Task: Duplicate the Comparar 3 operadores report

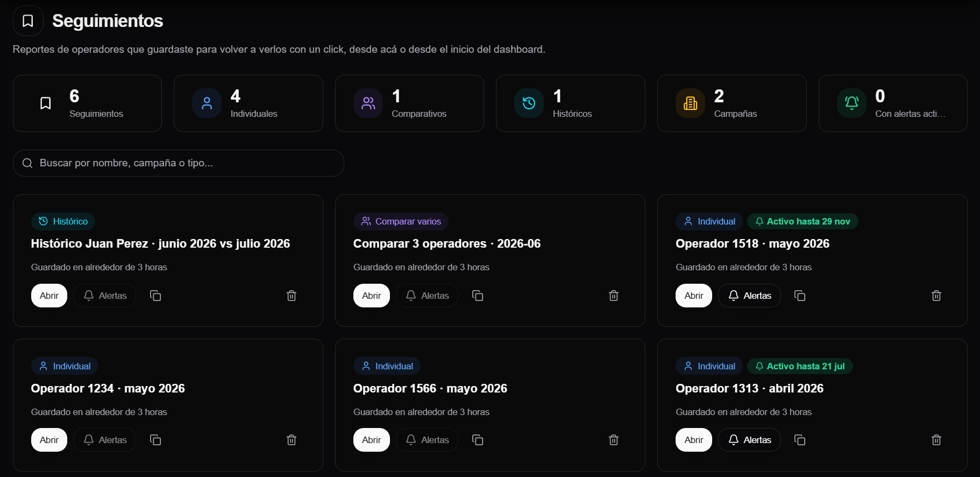Action: (x=478, y=296)
